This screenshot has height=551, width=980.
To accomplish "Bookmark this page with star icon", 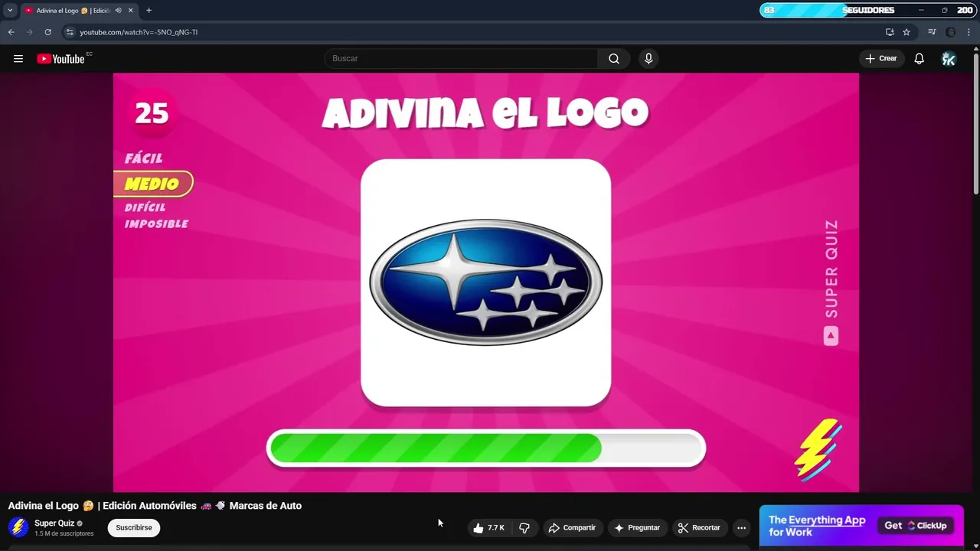I will (906, 32).
